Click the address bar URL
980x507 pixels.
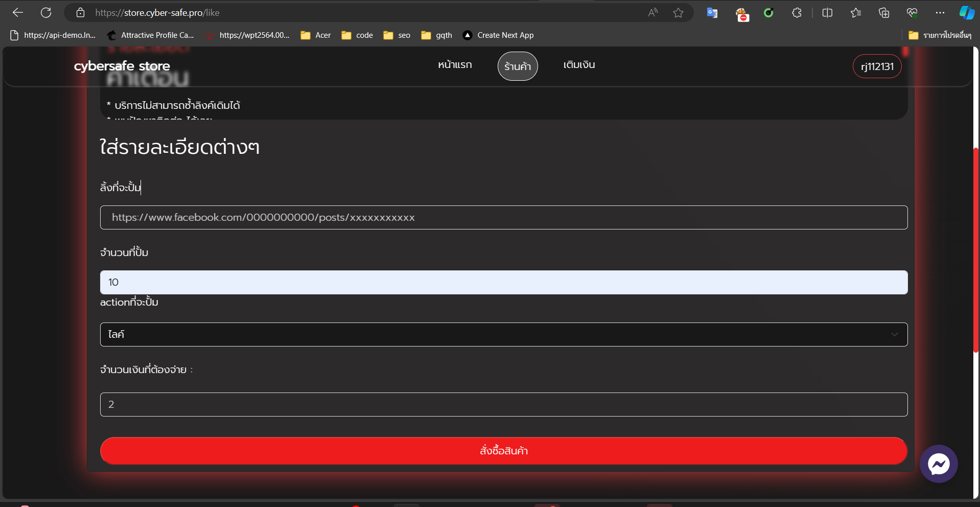click(157, 13)
